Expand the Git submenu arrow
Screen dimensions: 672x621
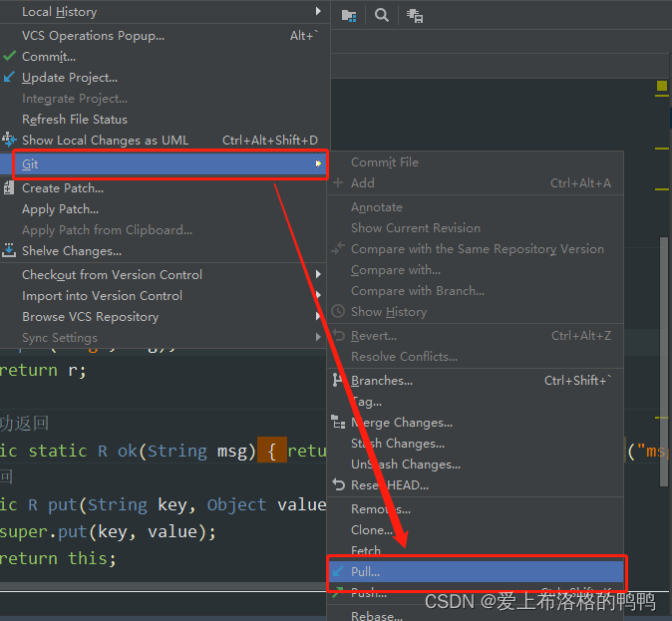click(x=318, y=163)
